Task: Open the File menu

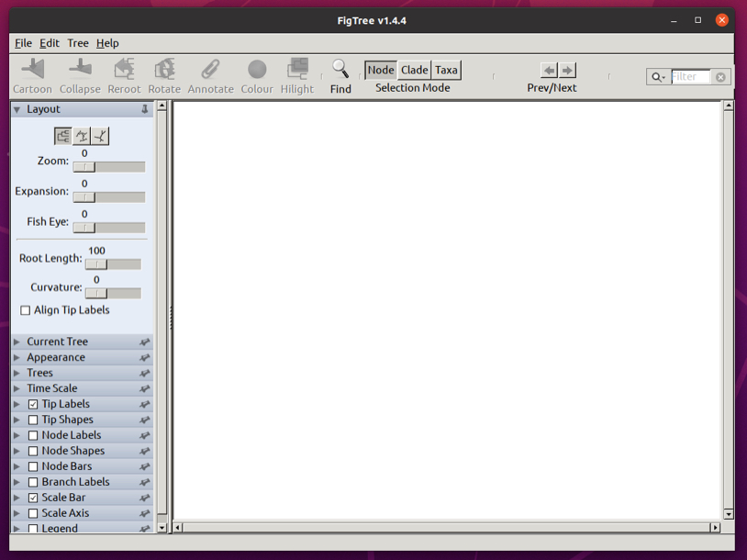Action: coord(23,43)
